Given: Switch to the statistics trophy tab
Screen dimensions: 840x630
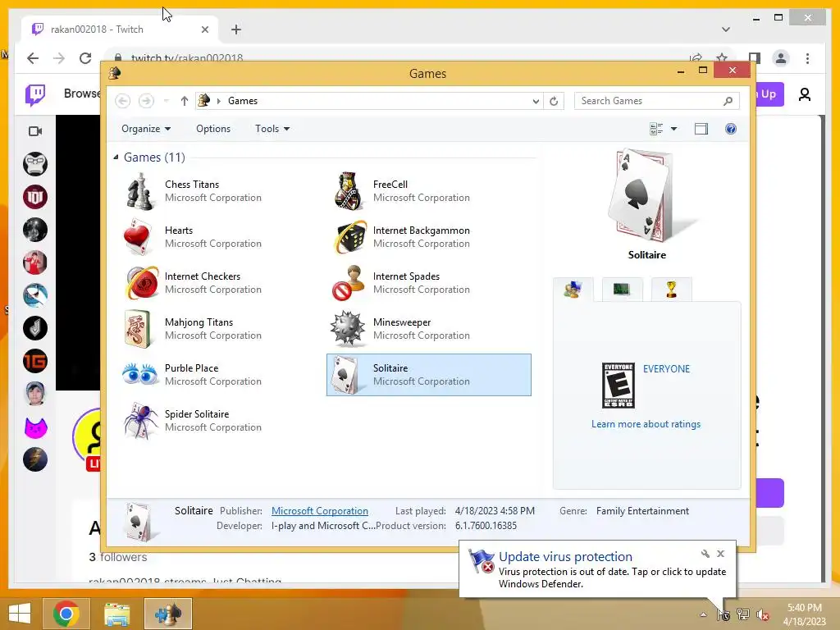Looking at the screenshot, I should (x=671, y=290).
